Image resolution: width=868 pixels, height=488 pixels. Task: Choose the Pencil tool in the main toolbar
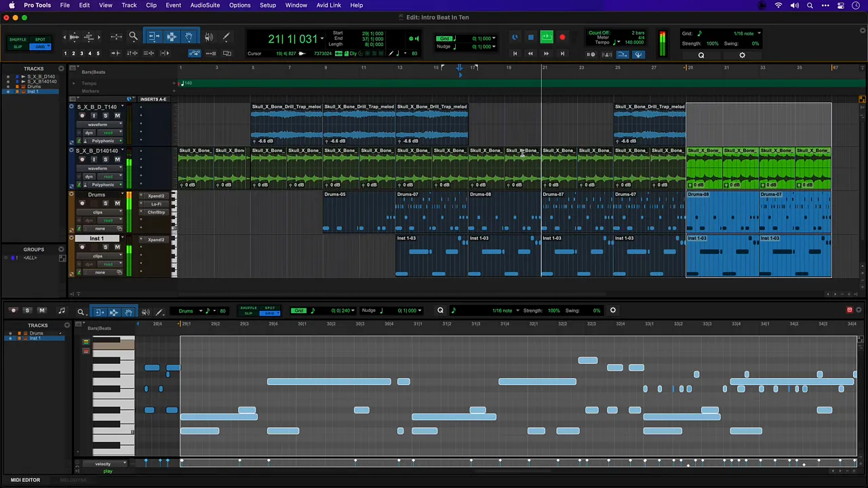coord(226,37)
